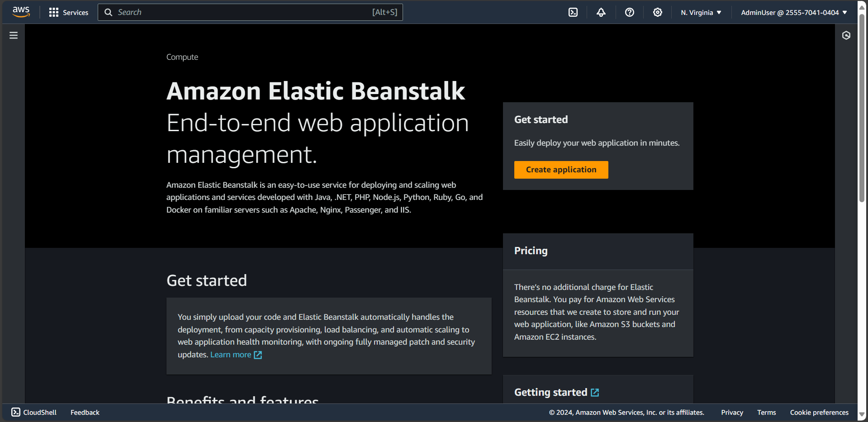Open the Terms footer link
The image size is (868, 422).
pos(766,413)
